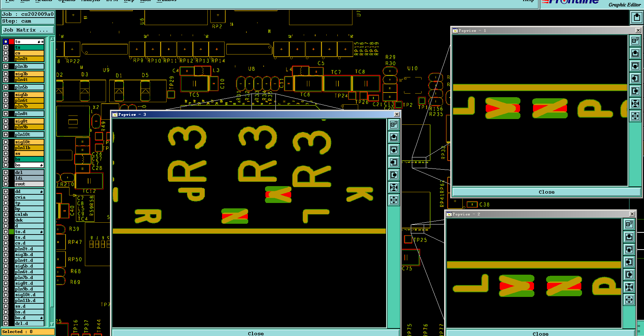Pan right in Popview 1
Image resolution: width=644 pixels, height=336 pixels.
635,91
